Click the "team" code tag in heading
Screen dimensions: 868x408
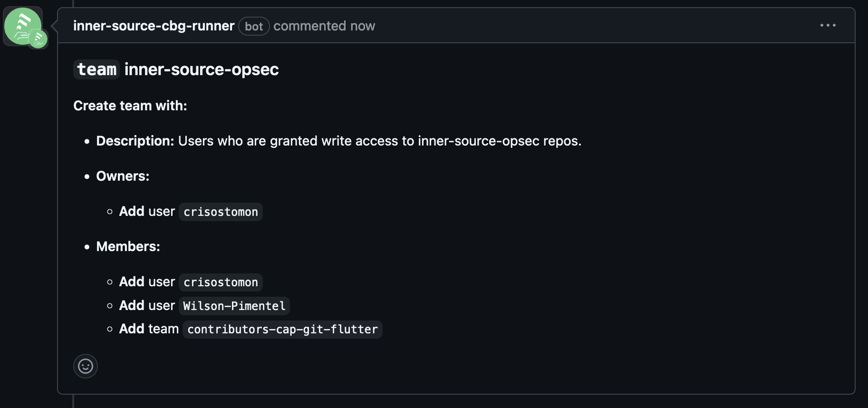96,69
